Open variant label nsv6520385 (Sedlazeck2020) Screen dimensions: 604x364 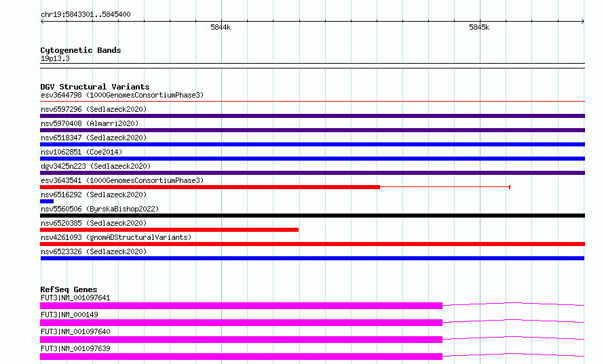pyautogui.click(x=94, y=223)
